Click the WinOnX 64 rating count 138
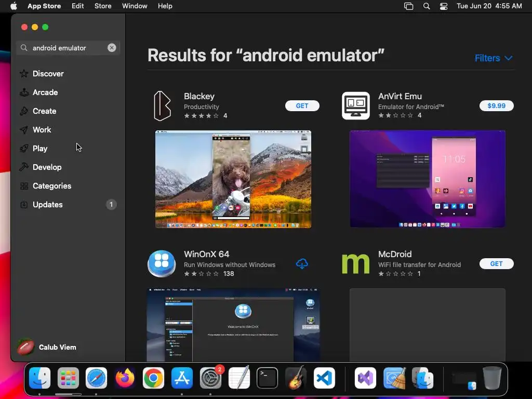 click(x=229, y=273)
